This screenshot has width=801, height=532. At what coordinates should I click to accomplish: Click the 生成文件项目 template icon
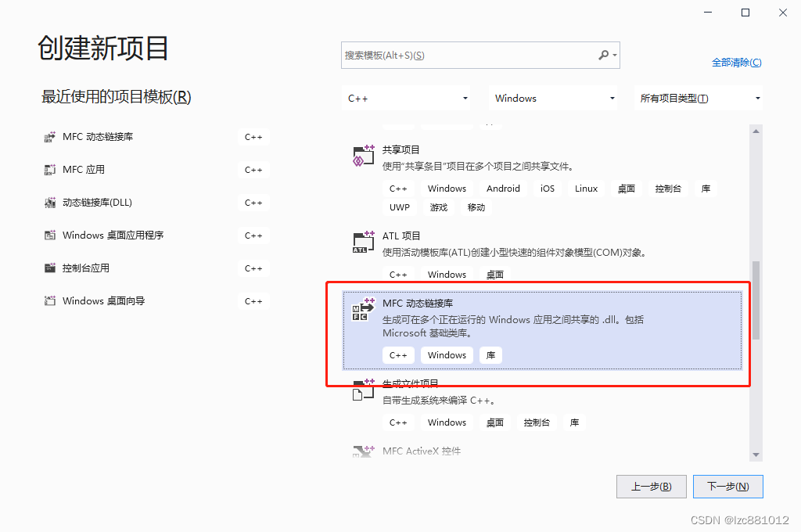coord(363,390)
